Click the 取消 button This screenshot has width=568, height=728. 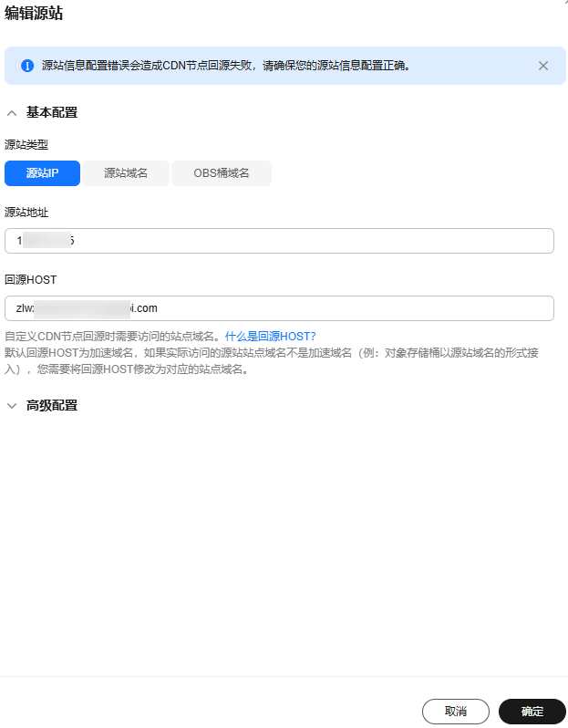(x=455, y=712)
